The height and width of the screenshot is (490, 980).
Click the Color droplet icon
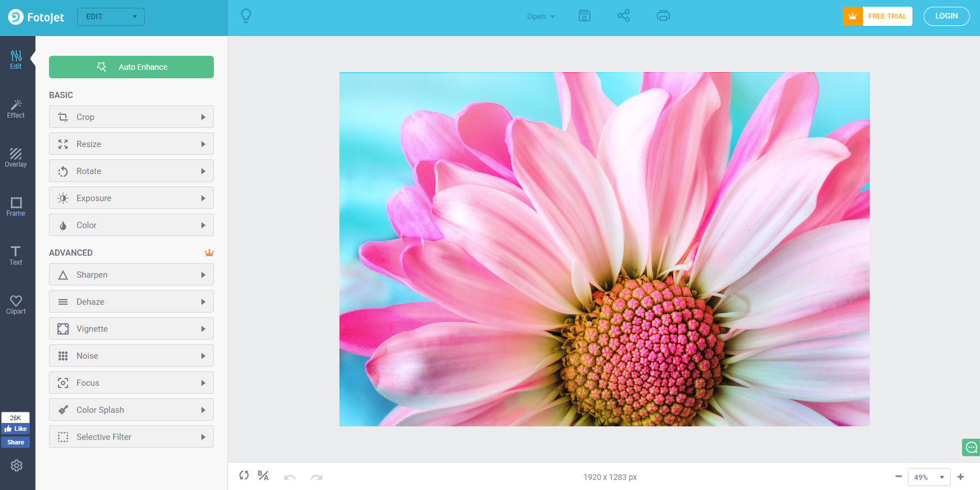point(63,225)
